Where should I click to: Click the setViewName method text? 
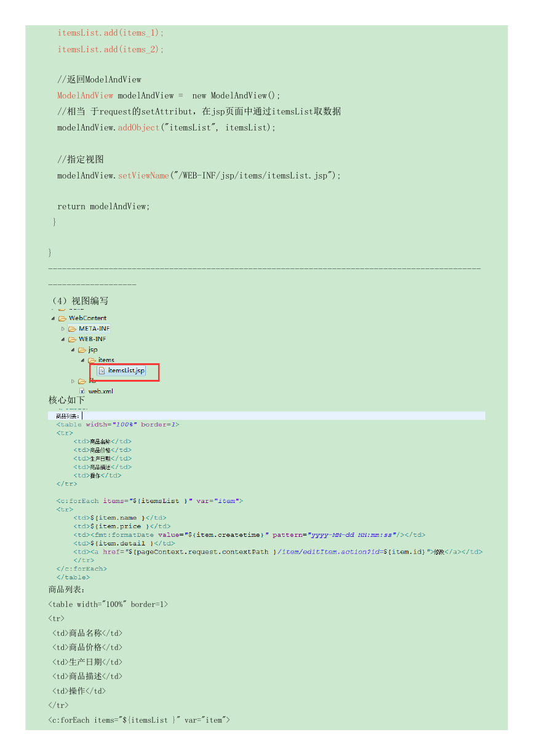[x=143, y=175]
